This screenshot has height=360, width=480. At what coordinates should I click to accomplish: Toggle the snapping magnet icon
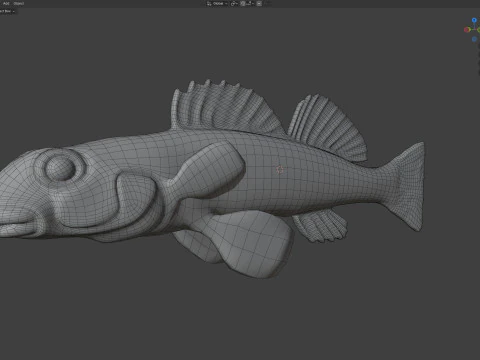coord(243,3)
